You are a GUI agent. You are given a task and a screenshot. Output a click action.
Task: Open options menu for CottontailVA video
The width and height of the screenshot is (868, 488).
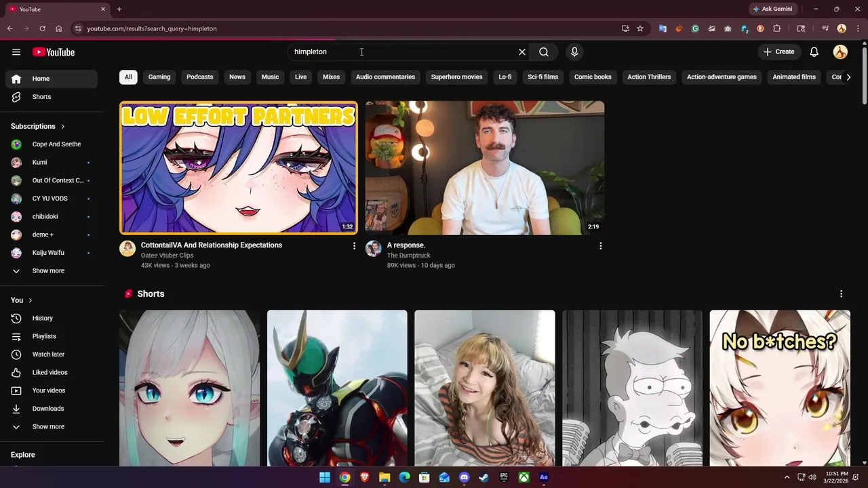point(354,246)
